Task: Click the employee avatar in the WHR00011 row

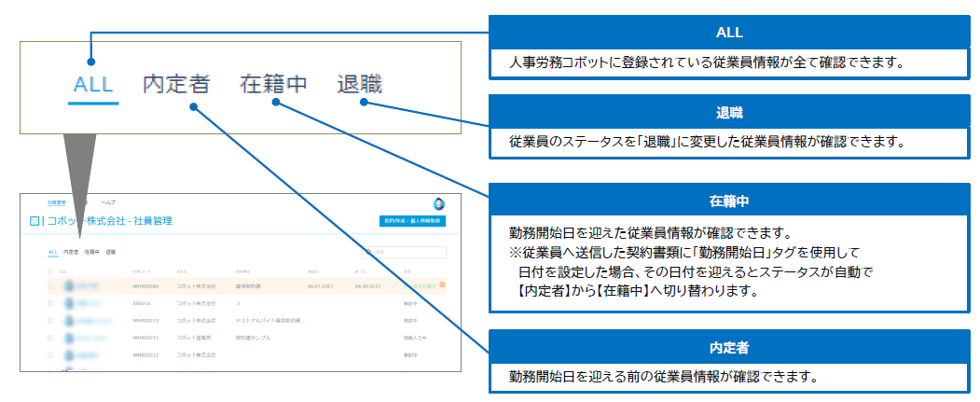Action: pyautogui.click(x=69, y=338)
